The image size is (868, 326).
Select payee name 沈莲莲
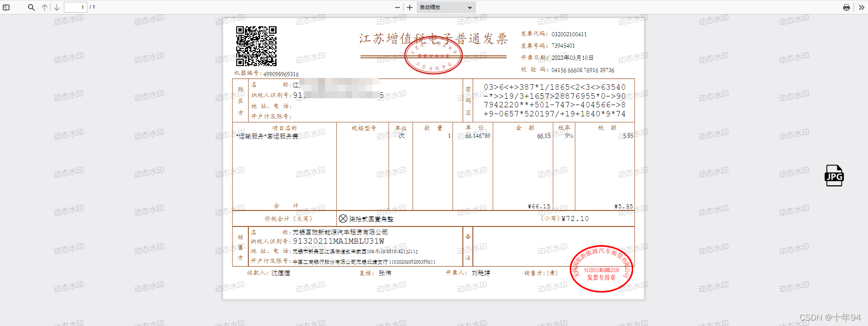281,273
